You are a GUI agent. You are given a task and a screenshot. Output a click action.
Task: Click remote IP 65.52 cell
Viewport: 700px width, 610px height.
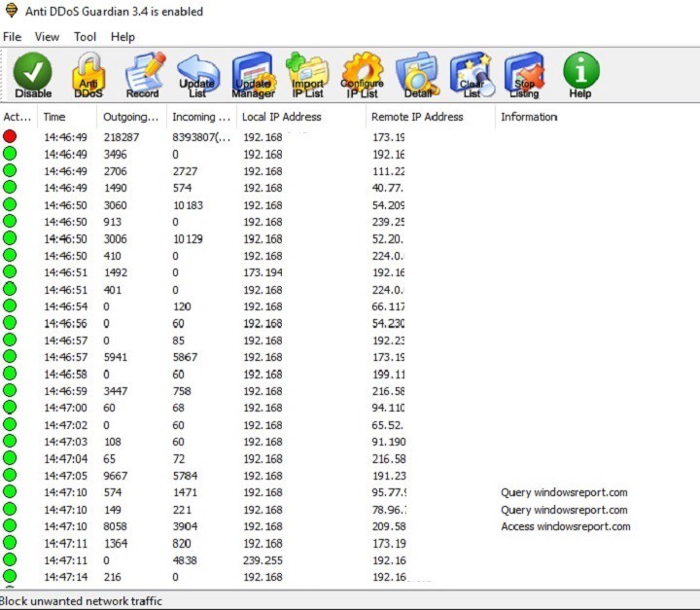[x=388, y=425]
